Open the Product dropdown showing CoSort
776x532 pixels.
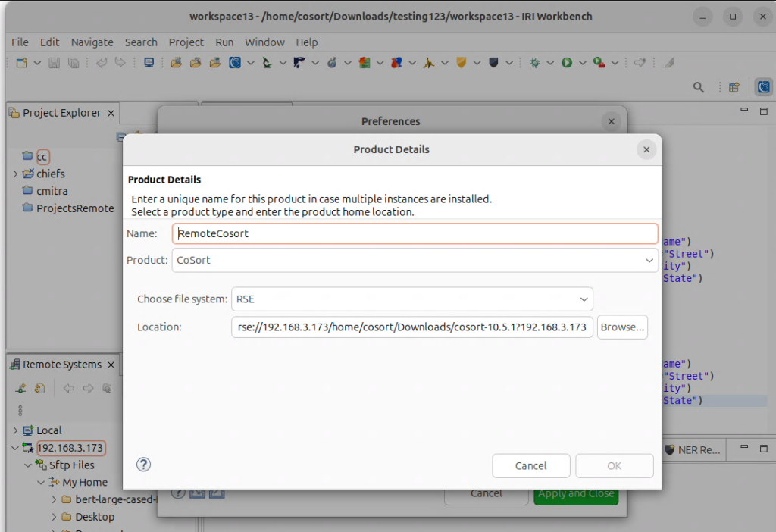click(x=415, y=260)
